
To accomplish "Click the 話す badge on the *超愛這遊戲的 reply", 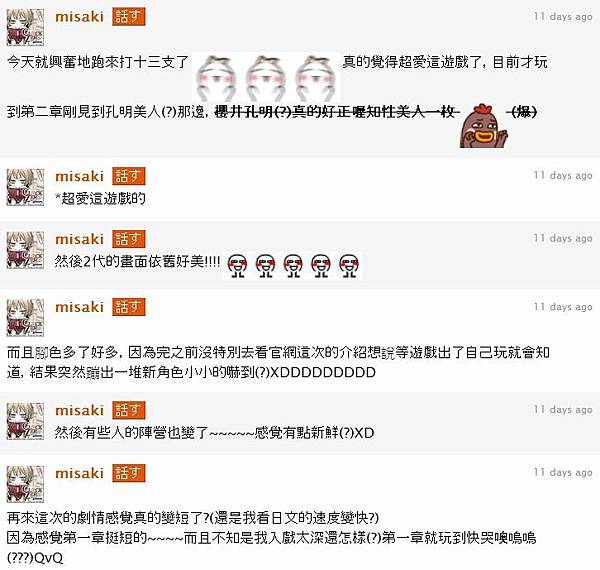I will click(x=129, y=176).
